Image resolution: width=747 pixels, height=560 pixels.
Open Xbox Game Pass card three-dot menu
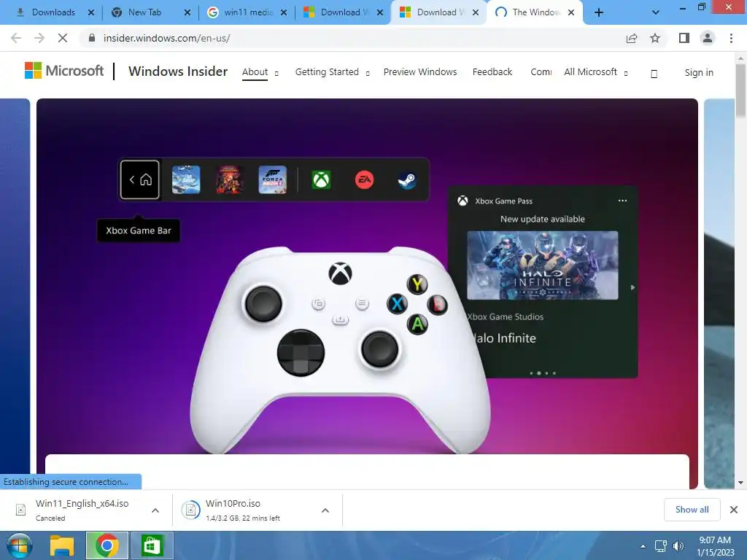[x=622, y=201]
